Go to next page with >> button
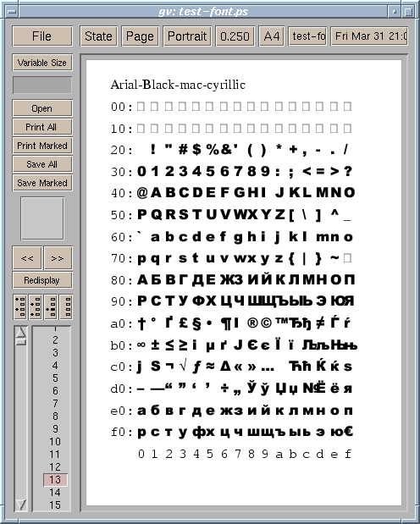Viewport: 420px width, 524px height. 58,258
